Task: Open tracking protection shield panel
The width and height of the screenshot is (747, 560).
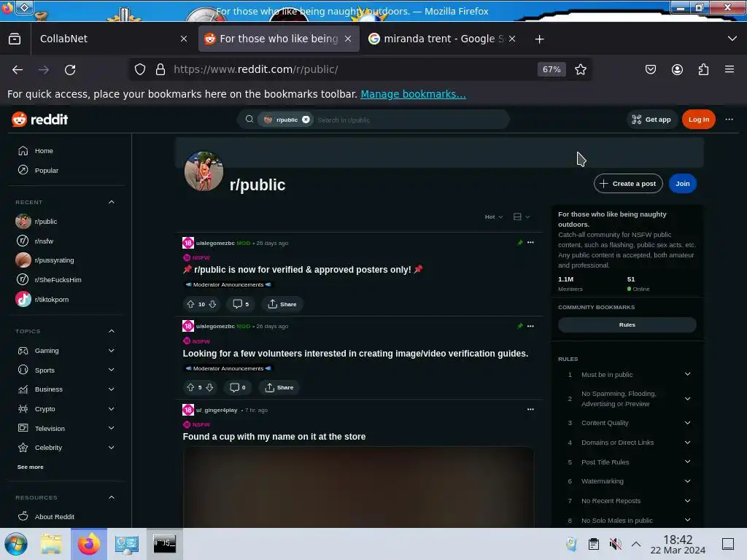Action: click(139, 69)
